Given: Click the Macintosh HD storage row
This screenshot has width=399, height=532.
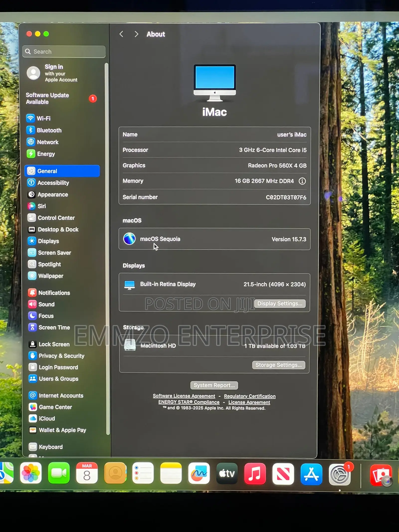Looking at the screenshot, I should click(214, 345).
